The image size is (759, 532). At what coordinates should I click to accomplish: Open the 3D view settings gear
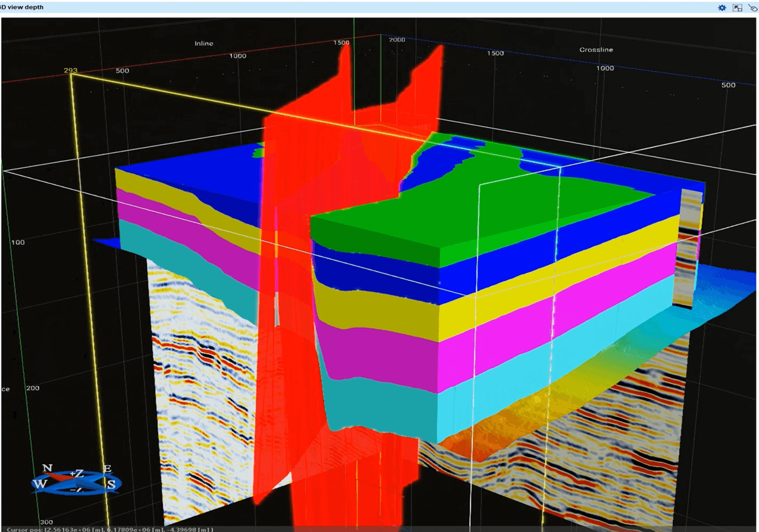(x=722, y=7)
